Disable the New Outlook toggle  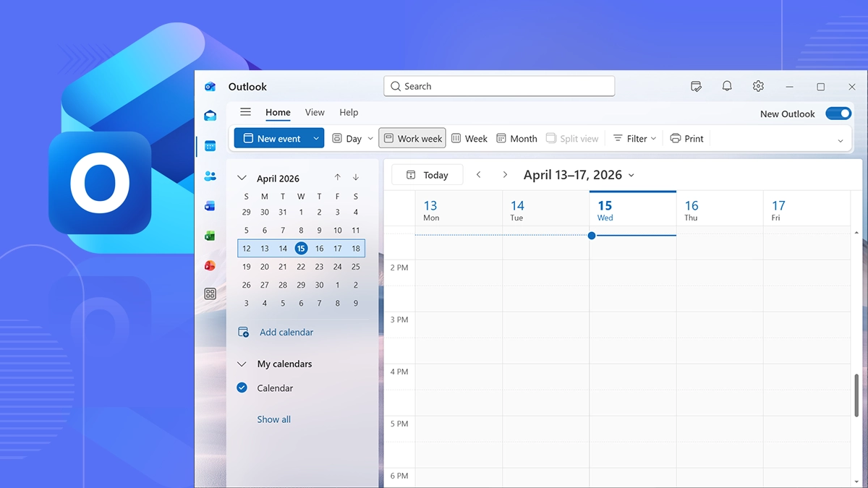click(x=838, y=114)
